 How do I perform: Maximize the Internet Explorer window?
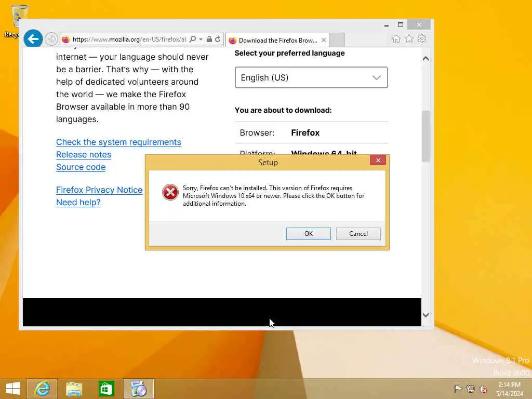(x=401, y=25)
